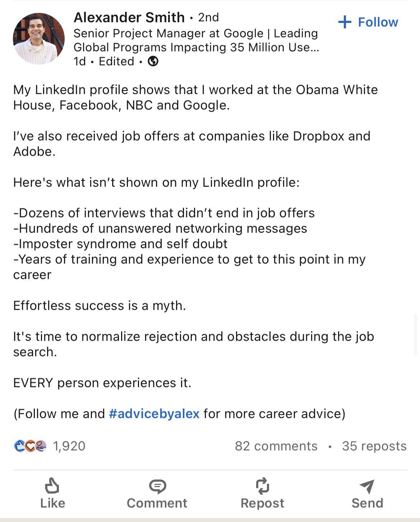Open the #advicebyalex hashtag
420x522 pixels.
[154, 414]
